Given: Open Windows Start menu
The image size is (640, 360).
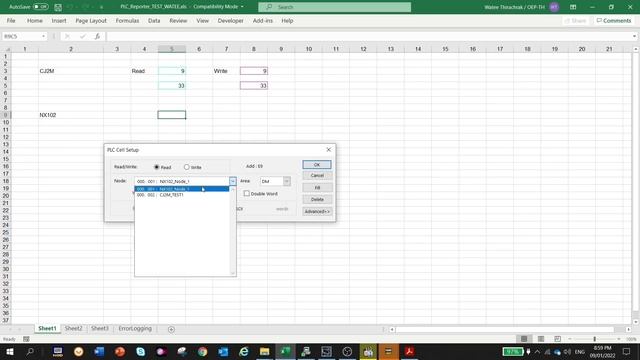Looking at the screenshot, I should pyautogui.click(x=9, y=351).
